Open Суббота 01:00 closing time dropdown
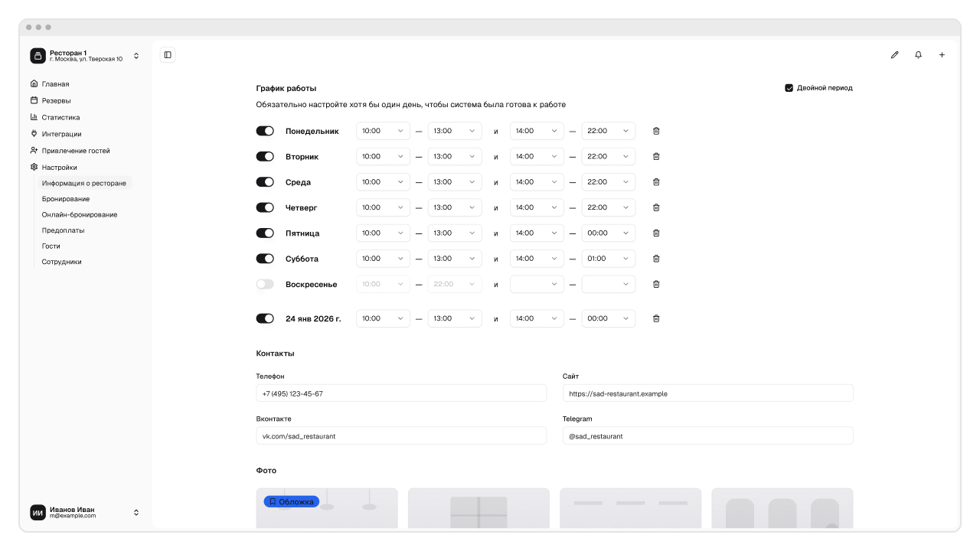Viewport: 980px width, 551px height. [609, 259]
